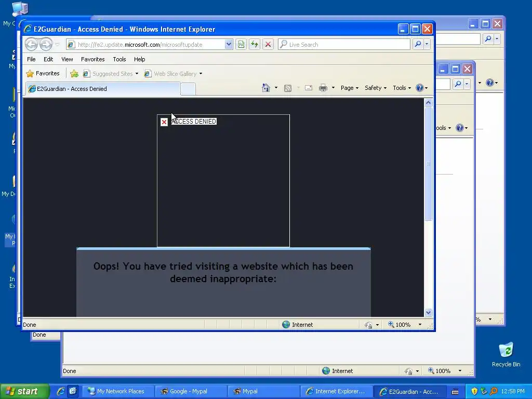This screenshot has height=399, width=532.
Task: Open Suggested Sites link
Action: click(x=109, y=74)
